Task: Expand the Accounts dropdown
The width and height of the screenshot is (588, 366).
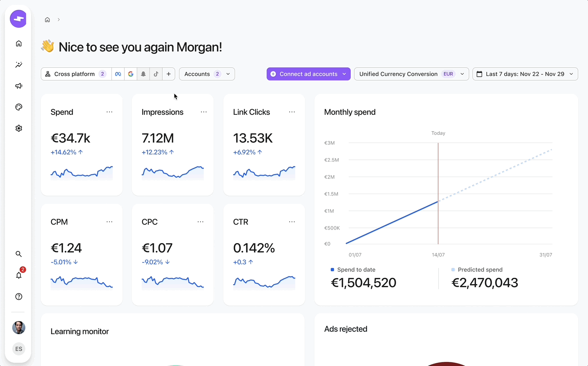Action: (x=207, y=74)
